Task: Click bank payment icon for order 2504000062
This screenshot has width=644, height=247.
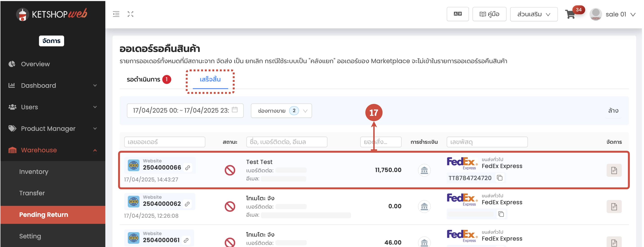Action: pos(424,207)
